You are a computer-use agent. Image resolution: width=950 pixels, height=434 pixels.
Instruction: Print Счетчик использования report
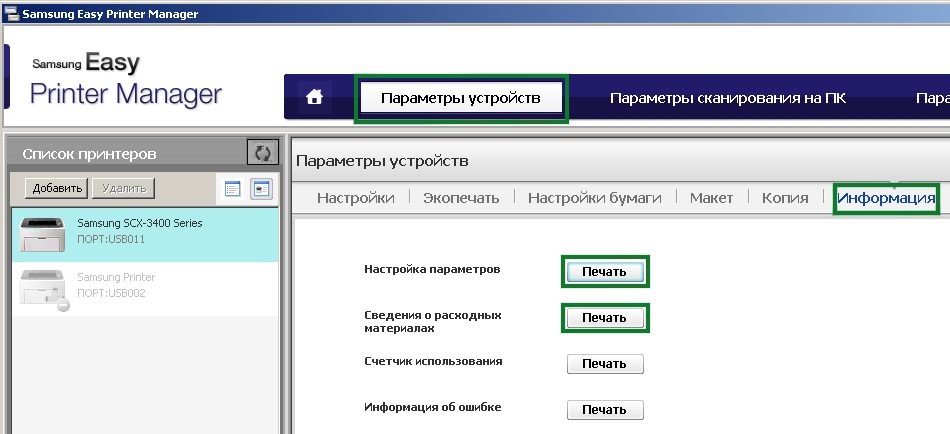coord(605,364)
